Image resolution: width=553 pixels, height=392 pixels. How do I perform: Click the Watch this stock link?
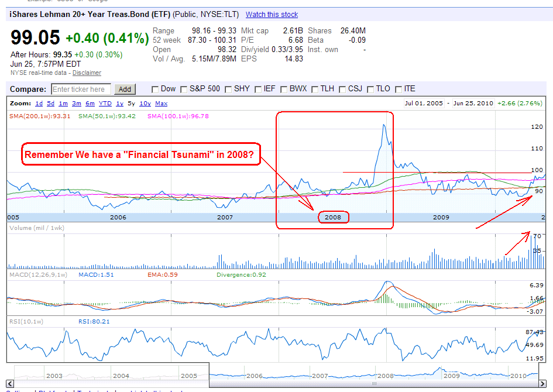pos(272,15)
